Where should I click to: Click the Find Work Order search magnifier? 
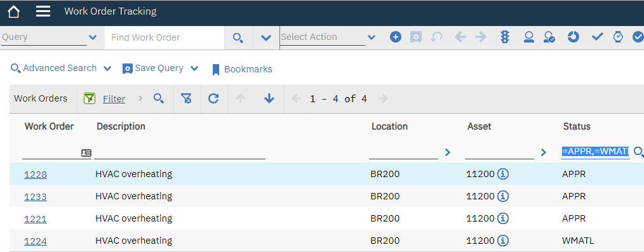pyautogui.click(x=238, y=37)
